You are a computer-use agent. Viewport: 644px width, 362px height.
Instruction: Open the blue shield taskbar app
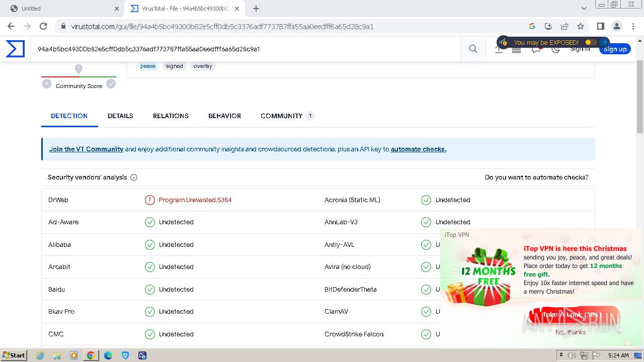click(125, 355)
